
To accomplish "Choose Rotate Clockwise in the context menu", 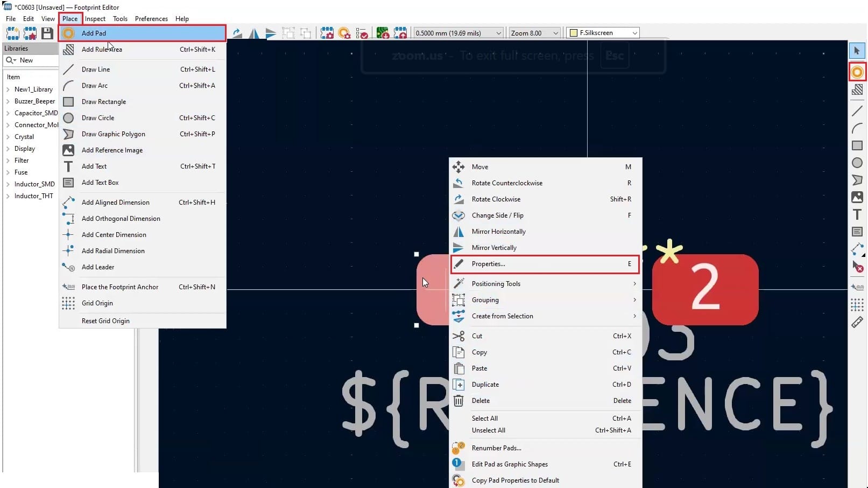I will (545, 199).
